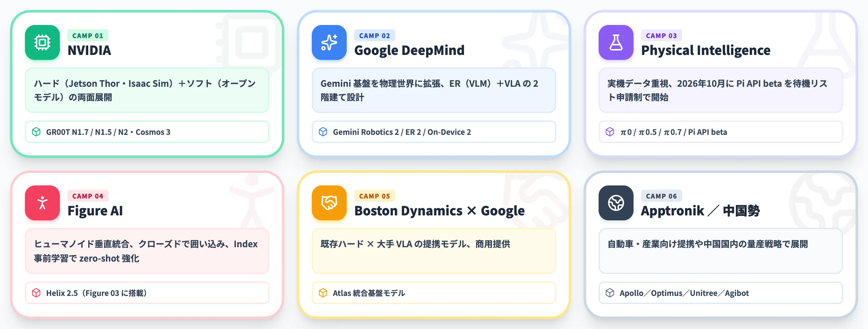Click the 既存ハード × 大手 VLA description
Image resolution: width=868 pixels, height=329 pixels.
point(434,251)
